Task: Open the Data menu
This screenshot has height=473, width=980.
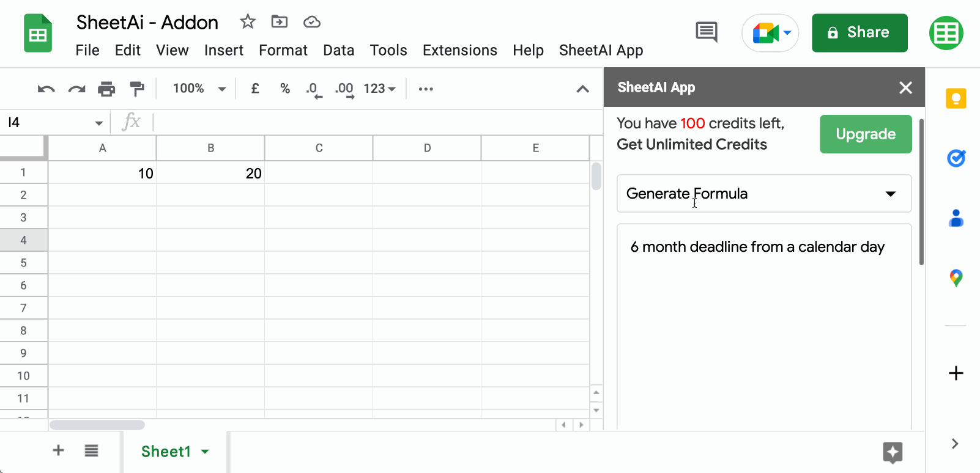Action: (x=339, y=50)
